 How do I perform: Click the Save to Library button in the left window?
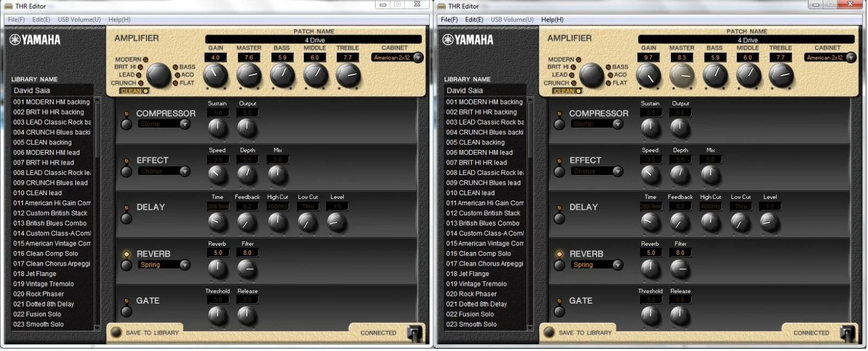116,332
